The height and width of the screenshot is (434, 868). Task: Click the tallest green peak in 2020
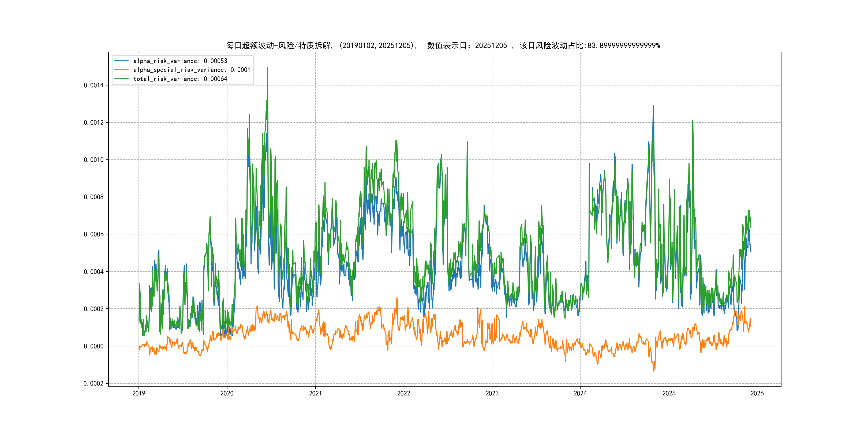[x=268, y=68]
